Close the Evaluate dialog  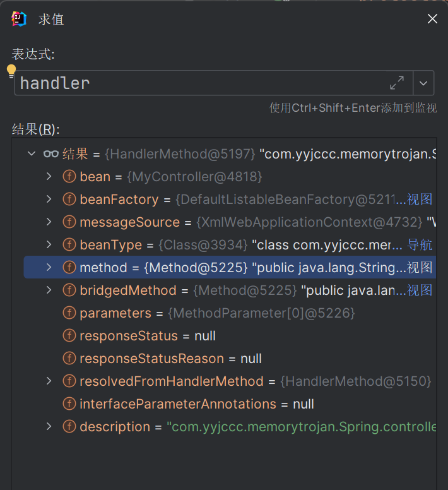[x=432, y=19]
